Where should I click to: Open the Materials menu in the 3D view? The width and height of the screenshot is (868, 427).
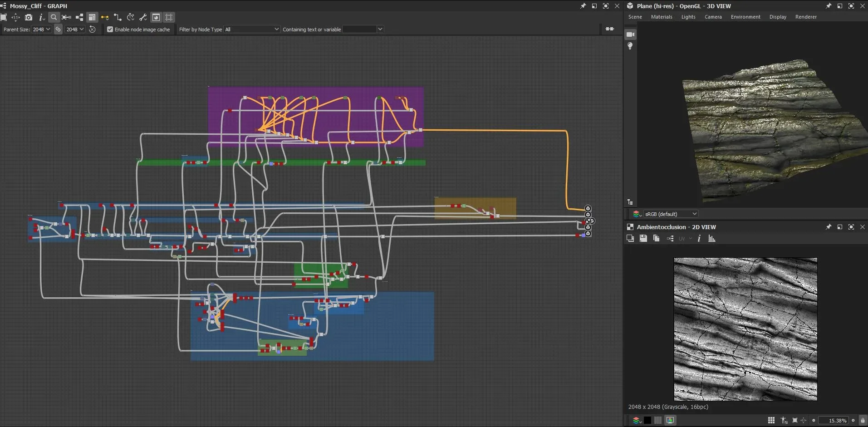tap(661, 17)
